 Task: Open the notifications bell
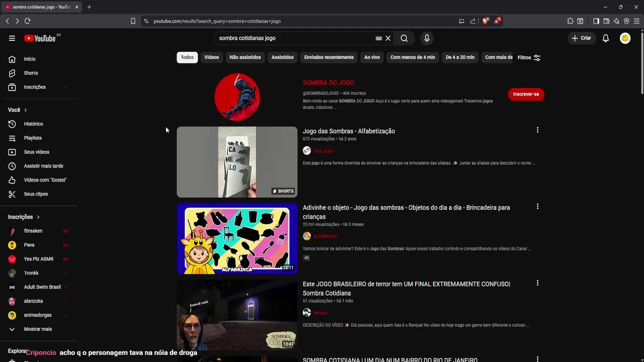coord(606,38)
